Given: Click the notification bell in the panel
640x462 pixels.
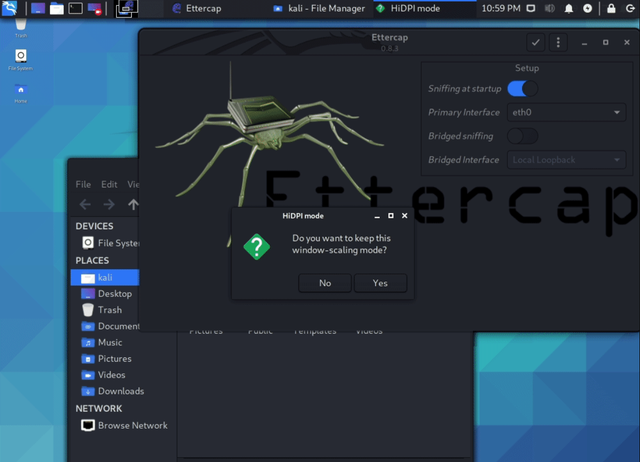Looking at the screenshot, I should [569, 9].
